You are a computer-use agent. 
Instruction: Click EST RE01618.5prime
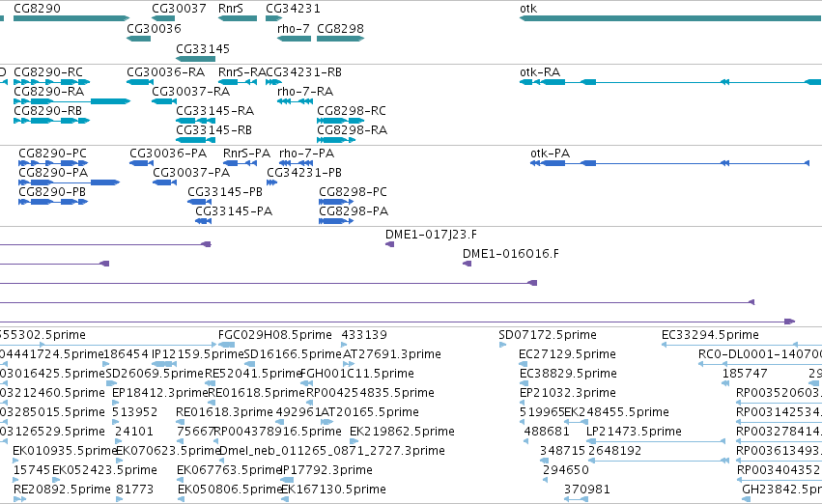[256, 393]
